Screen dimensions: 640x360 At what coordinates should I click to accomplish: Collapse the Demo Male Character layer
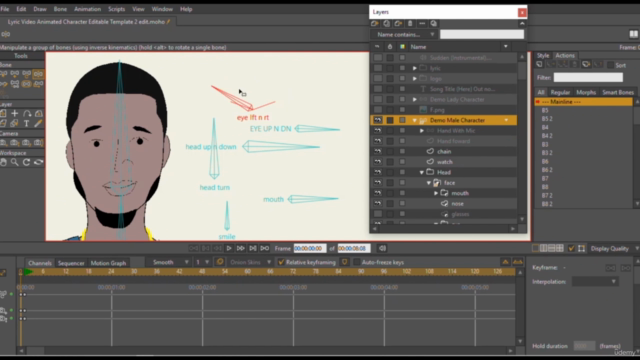coord(415,120)
